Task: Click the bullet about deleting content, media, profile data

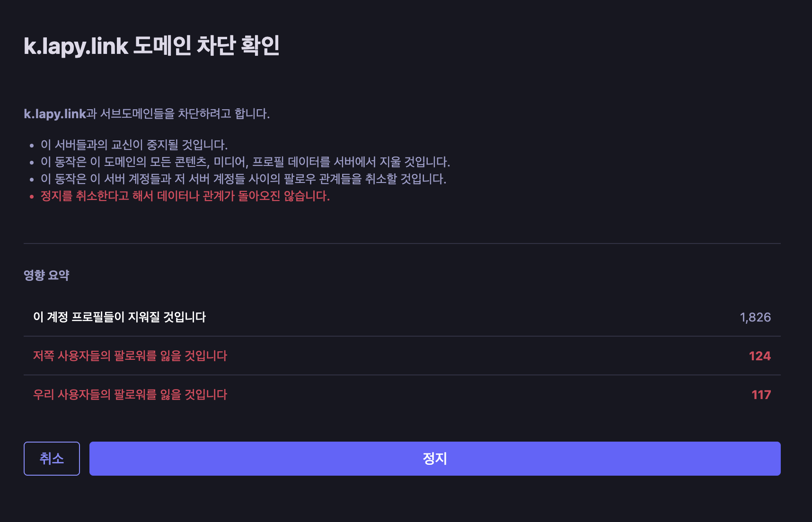Action: [x=245, y=162]
